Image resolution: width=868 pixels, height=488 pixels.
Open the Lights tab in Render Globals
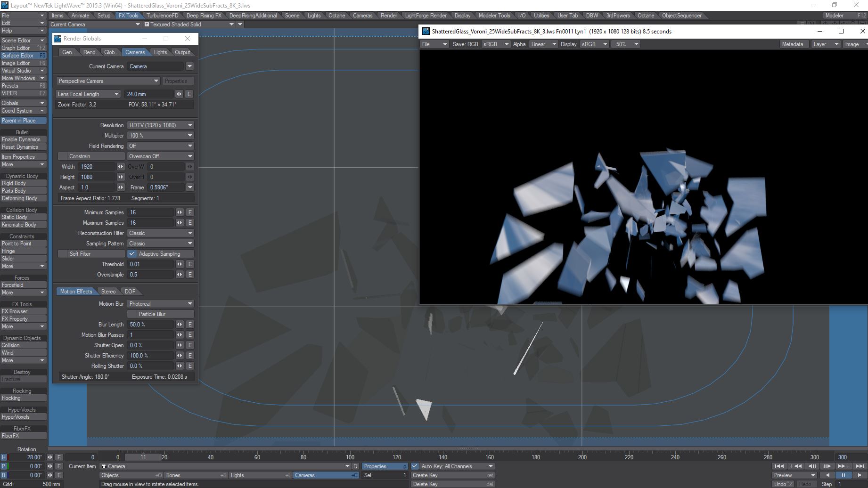tap(160, 52)
